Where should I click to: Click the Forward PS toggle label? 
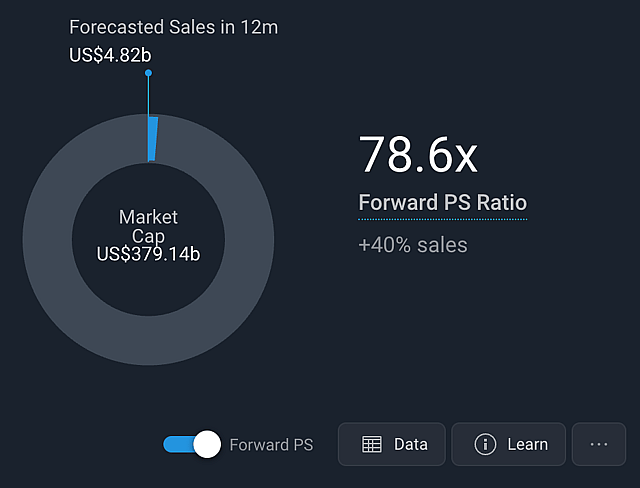271,445
